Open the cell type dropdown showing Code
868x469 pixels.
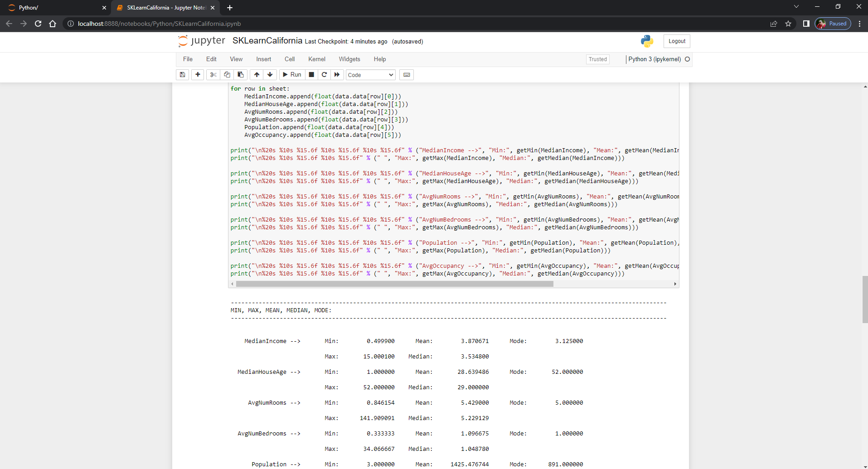click(x=370, y=74)
